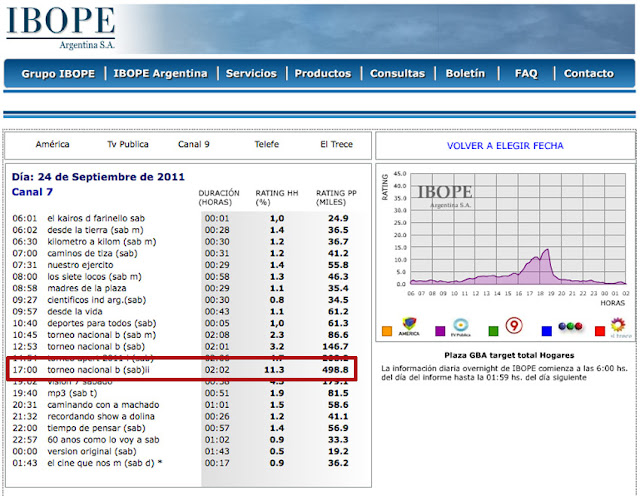Click the IBOPE Argentina S.A. logo

pos(60,28)
